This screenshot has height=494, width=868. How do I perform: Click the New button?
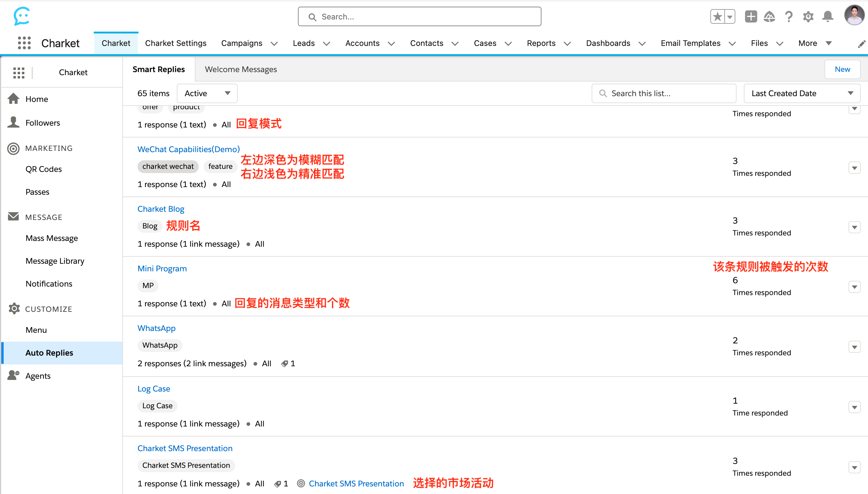842,69
